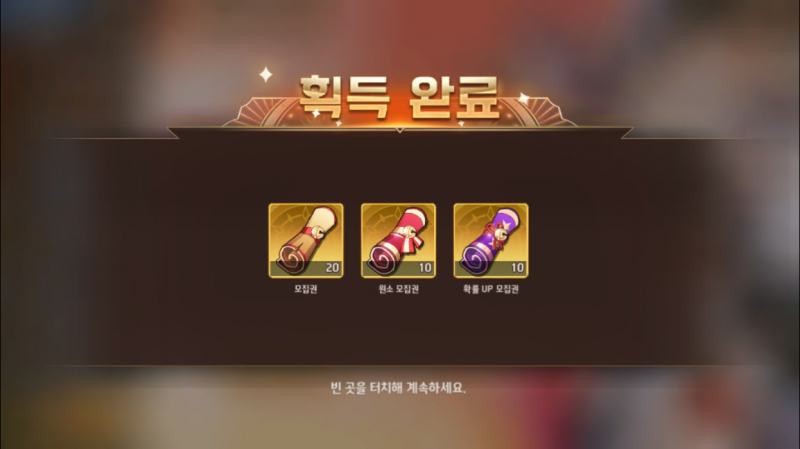The height and width of the screenshot is (449, 800).
Task: Click the right fan ornament beside the title
Action: [x=538, y=112]
